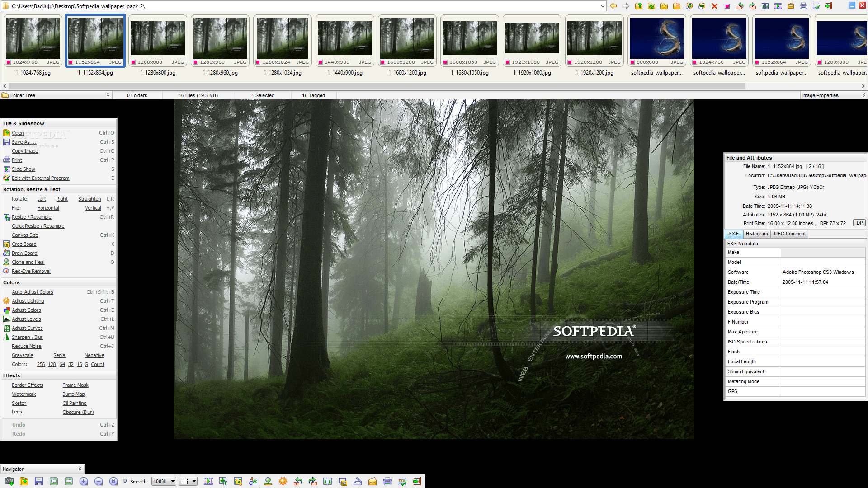This screenshot has height=488, width=868.
Task: Open the Red-Eye Removal tool
Action: pyautogui.click(x=31, y=271)
